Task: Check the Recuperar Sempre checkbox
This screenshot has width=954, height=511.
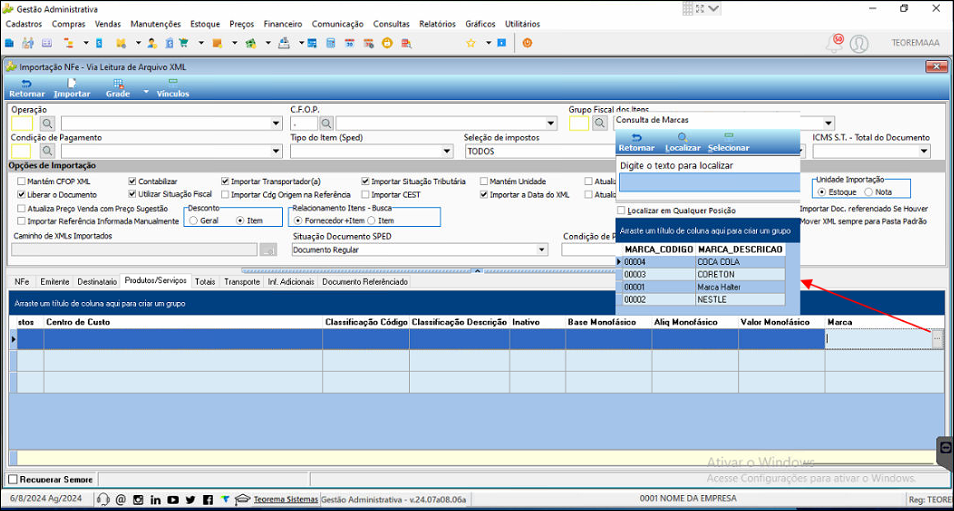Action: [x=13, y=479]
